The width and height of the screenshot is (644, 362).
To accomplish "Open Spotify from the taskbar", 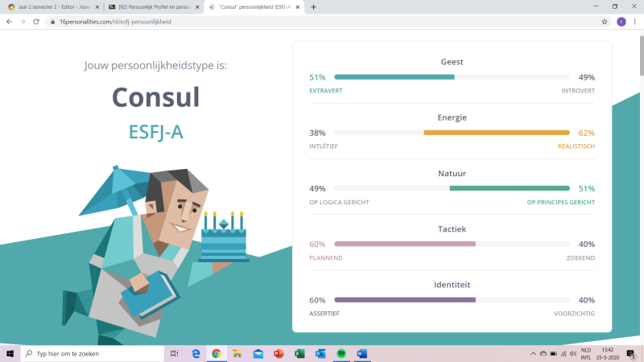I will pyautogui.click(x=341, y=353).
